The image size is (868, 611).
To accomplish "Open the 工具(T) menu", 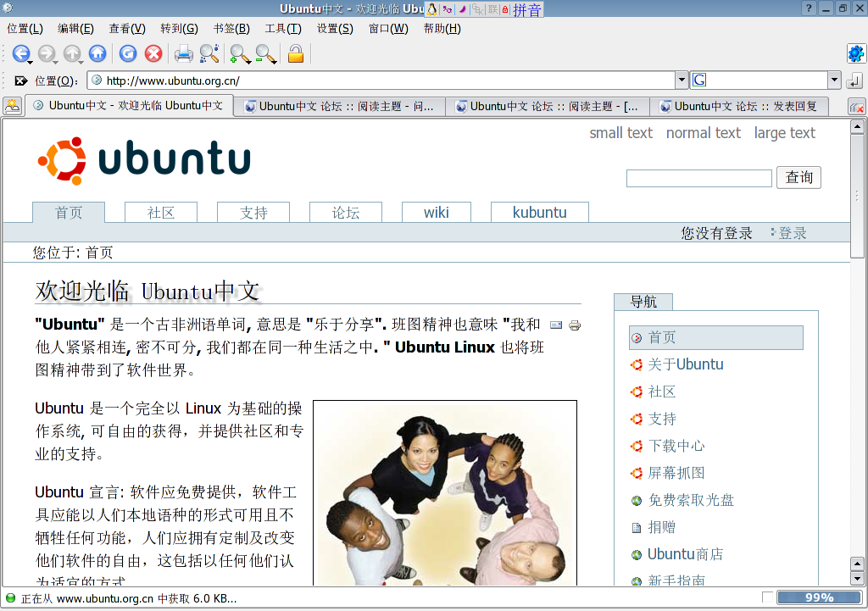I will 283,29.
